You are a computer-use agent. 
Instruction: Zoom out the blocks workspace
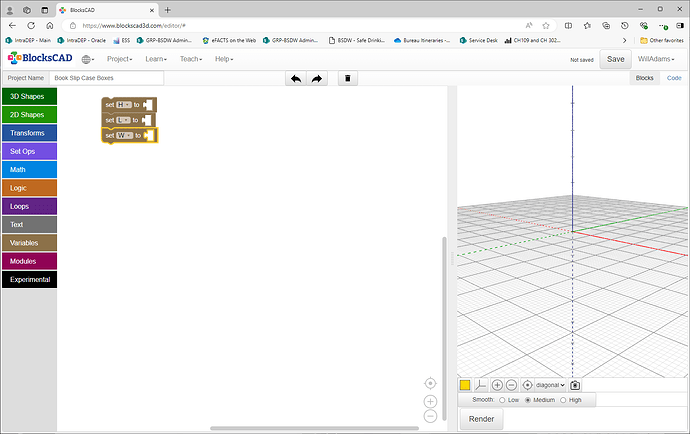click(430, 416)
